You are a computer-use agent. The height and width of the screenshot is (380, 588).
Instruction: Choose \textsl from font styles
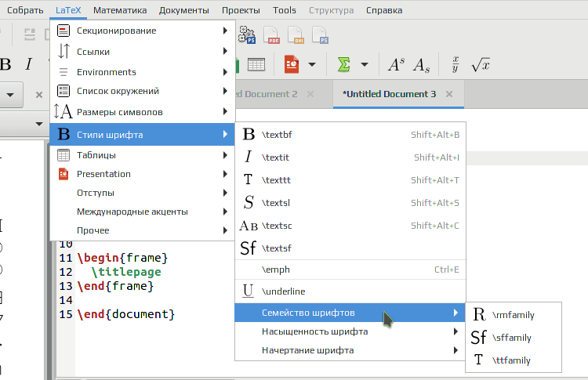click(350, 203)
